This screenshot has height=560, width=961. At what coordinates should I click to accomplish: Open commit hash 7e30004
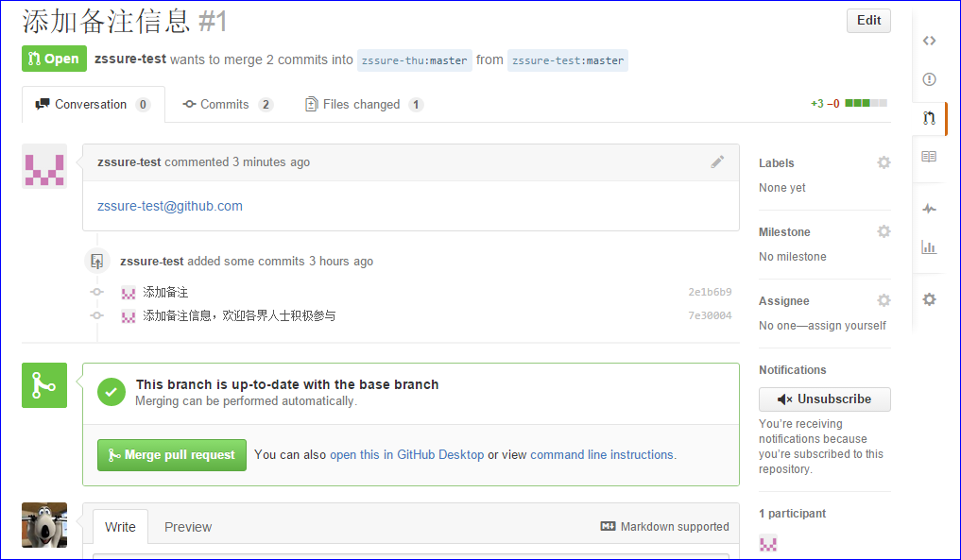click(x=710, y=315)
